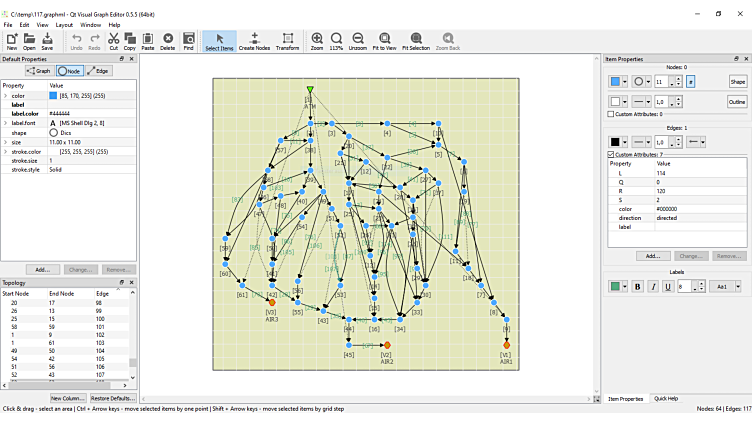Image resolution: width=752 pixels, height=423 pixels.
Task: Expand the color property row
Action: [5, 96]
